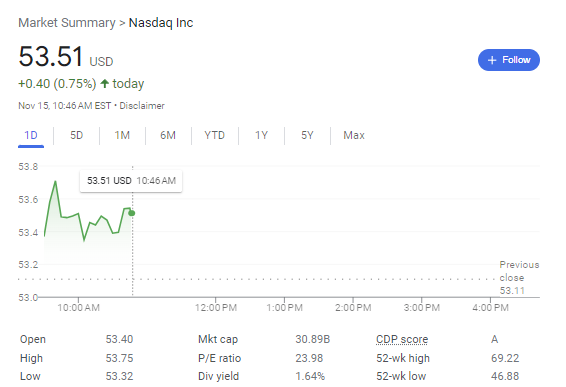Show the YTD chart range
Viewport: 566px width, 387px height.
click(x=214, y=135)
